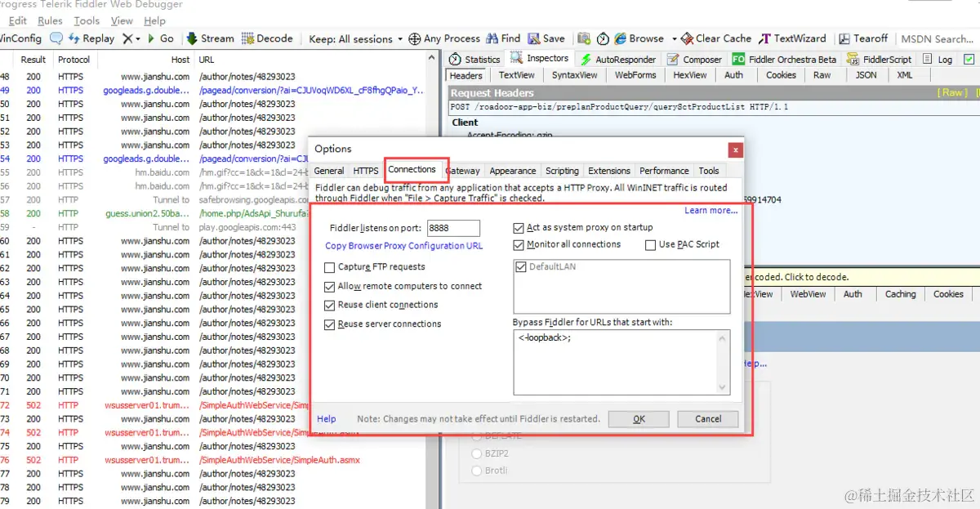
Task: Click the MSDN Search box
Action: click(937, 38)
